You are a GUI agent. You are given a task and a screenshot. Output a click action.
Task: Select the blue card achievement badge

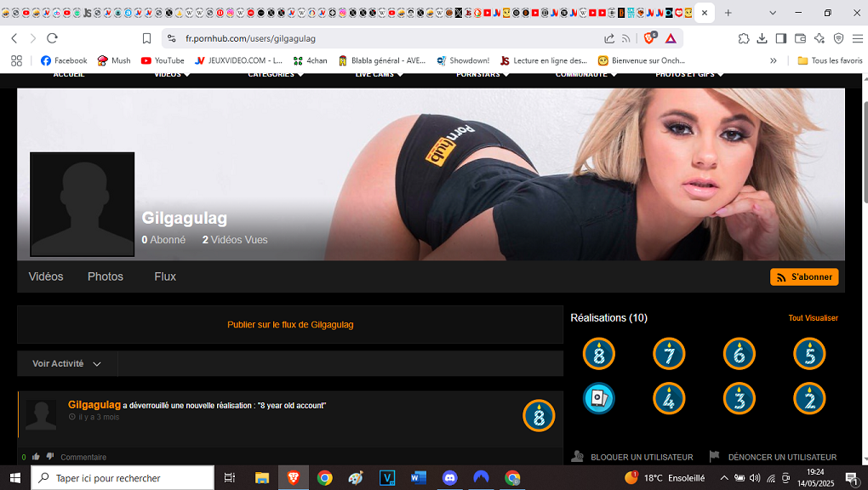[599, 398]
